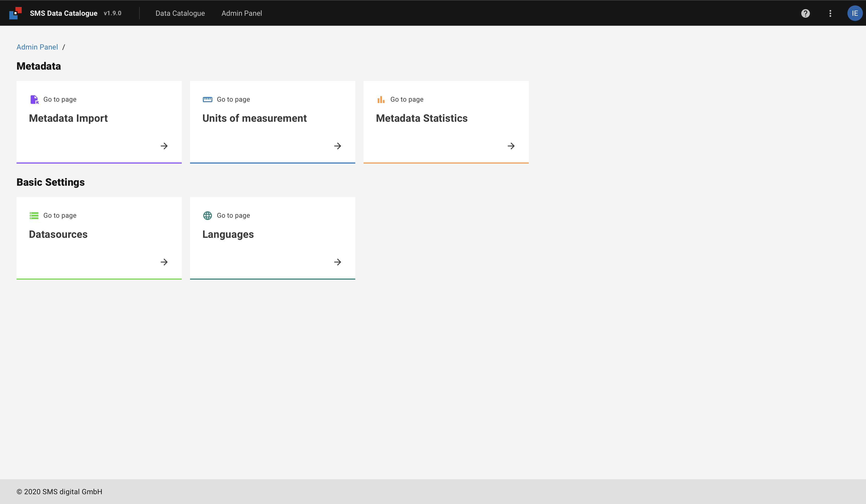Click arrow on Metadata Statistics card
Viewport: 866px width, 504px height.
pyautogui.click(x=511, y=146)
